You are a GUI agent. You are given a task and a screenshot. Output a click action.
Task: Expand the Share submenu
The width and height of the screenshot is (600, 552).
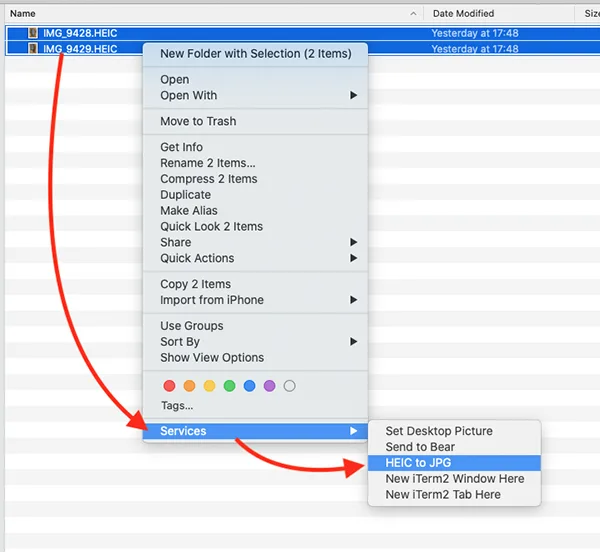(256, 242)
